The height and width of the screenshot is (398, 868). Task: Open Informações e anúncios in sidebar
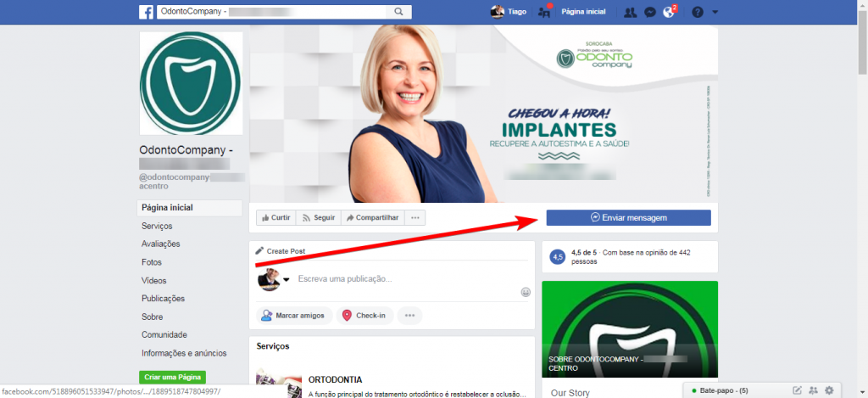(x=184, y=353)
